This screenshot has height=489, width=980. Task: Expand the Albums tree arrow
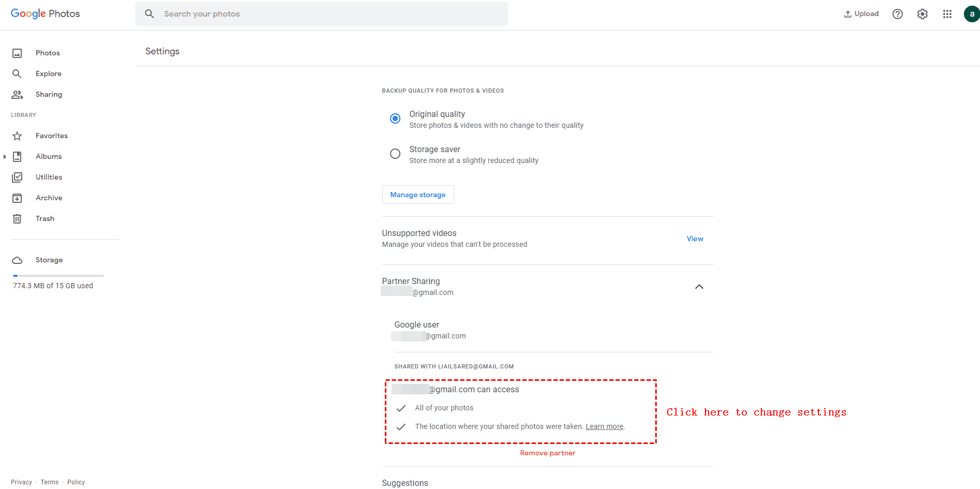(5, 157)
